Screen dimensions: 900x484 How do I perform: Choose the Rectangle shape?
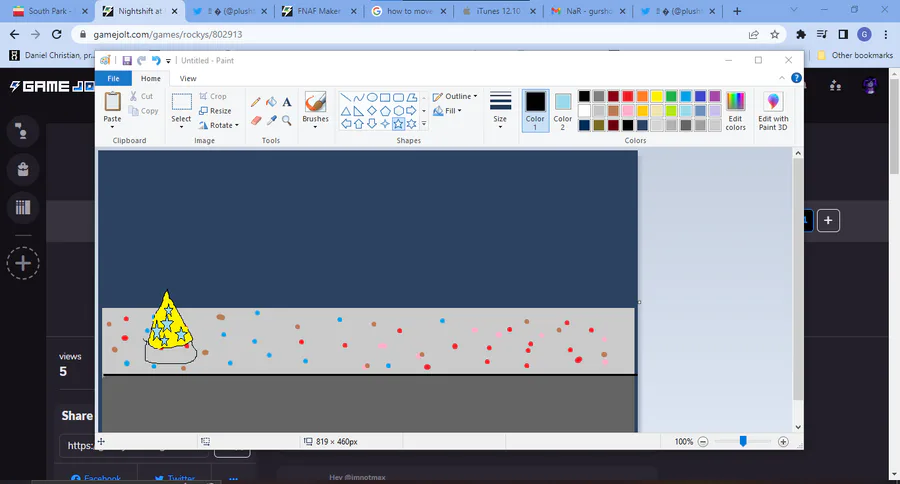pos(385,97)
